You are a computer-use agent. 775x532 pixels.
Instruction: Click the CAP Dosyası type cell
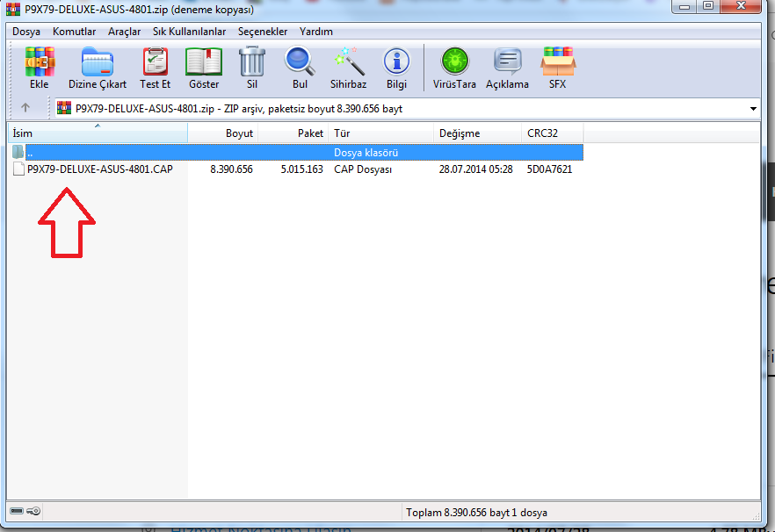click(x=363, y=169)
